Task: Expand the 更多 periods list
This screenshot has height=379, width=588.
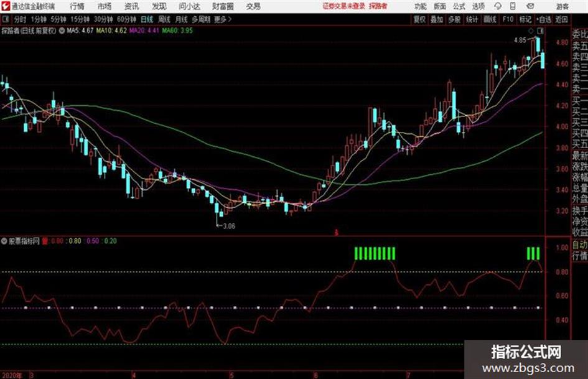Action: [x=223, y=19]
